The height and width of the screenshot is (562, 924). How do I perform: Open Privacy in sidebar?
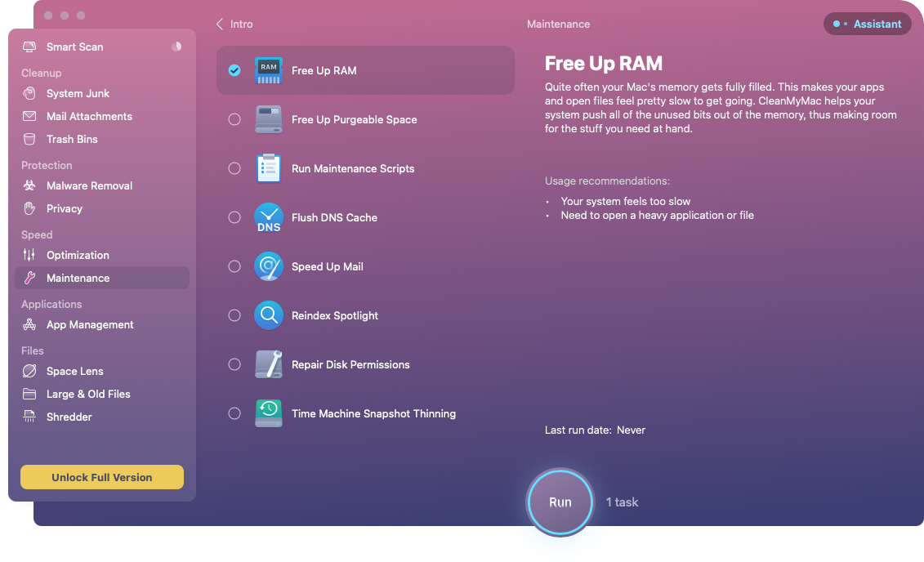point(102,208)
